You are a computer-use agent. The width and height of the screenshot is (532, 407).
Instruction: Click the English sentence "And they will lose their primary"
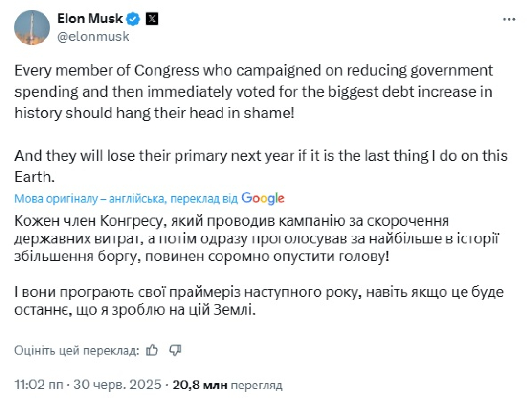[261, 156]
